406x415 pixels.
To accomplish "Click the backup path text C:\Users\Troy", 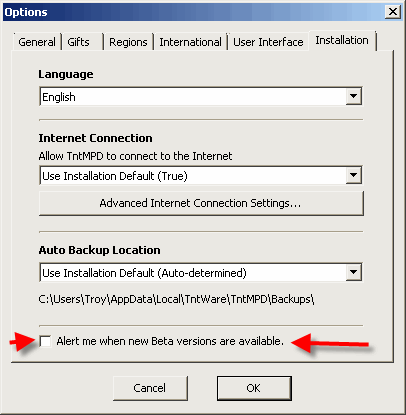I will pos(176,299).
